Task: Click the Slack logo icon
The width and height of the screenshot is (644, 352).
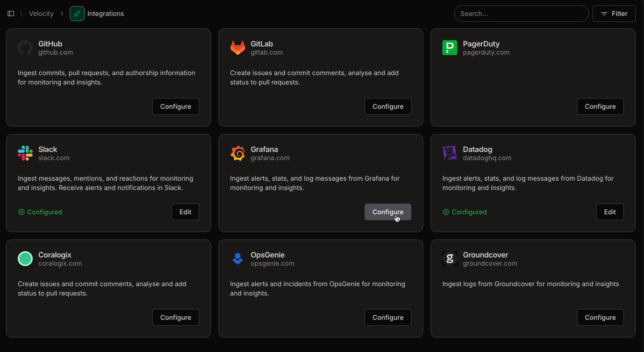Action: [25, 153]
